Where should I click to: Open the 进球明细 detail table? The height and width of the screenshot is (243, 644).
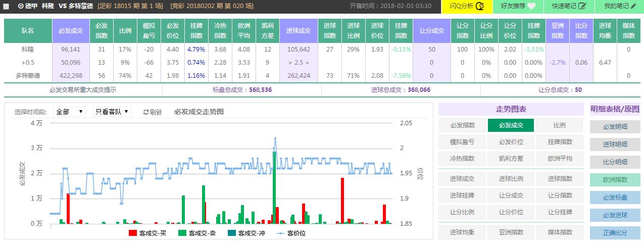point(615,144)
